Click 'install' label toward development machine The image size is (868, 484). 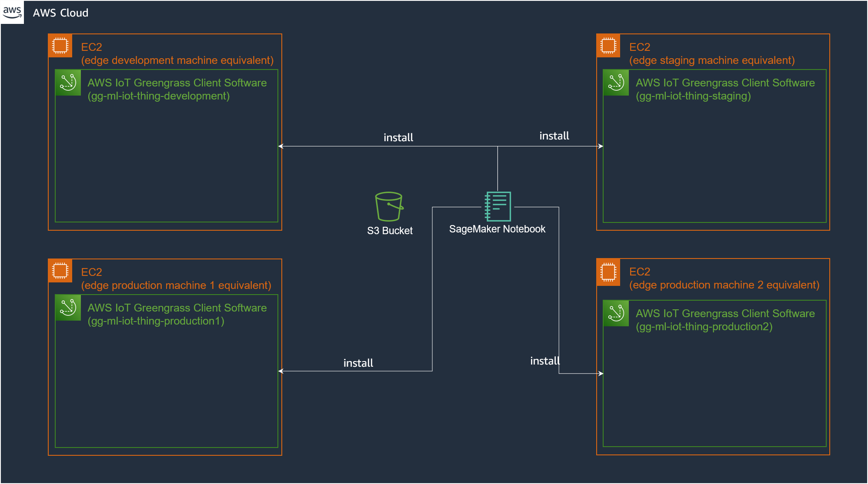(398, 138)
